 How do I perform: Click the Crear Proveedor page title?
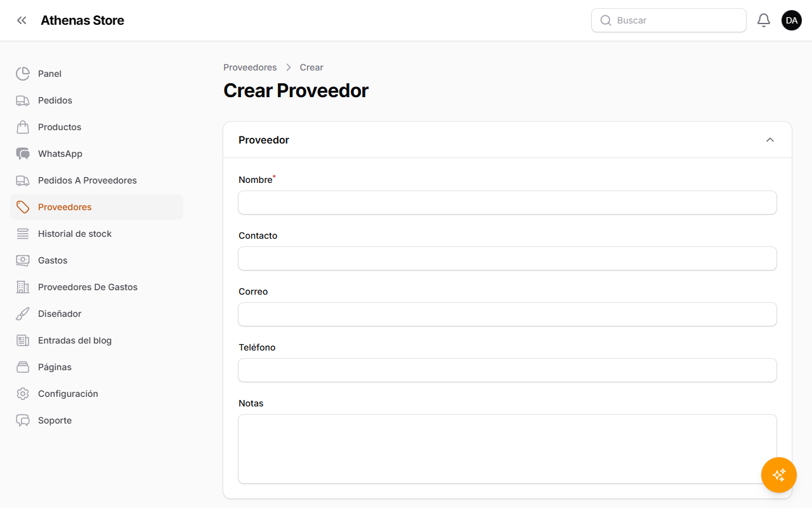pos(296,91)
